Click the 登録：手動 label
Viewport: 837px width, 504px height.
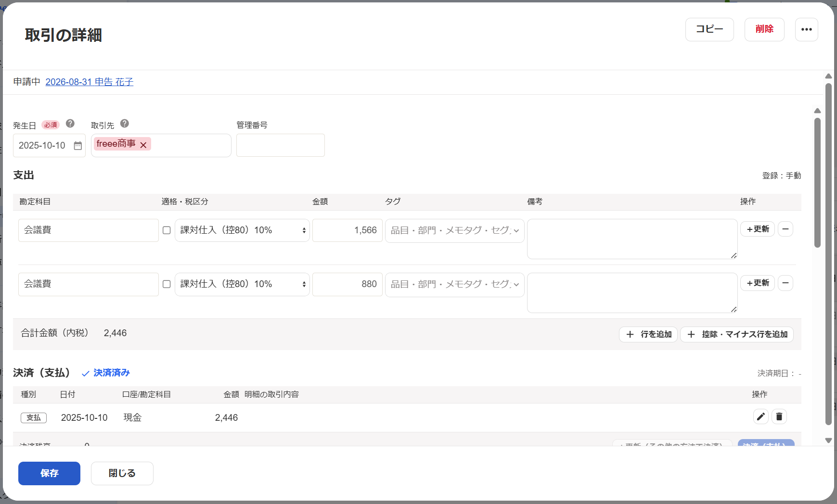[782, 176]
